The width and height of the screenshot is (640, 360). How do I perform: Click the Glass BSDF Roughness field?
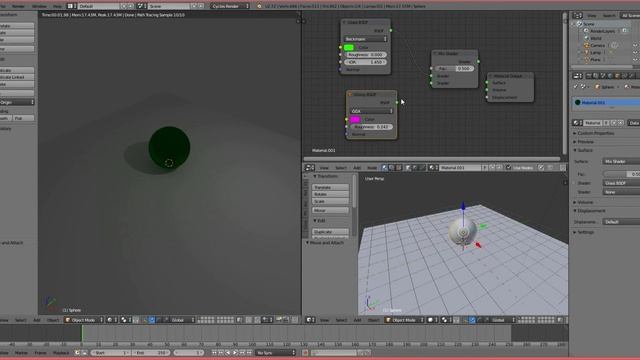(x=366, y=55)
